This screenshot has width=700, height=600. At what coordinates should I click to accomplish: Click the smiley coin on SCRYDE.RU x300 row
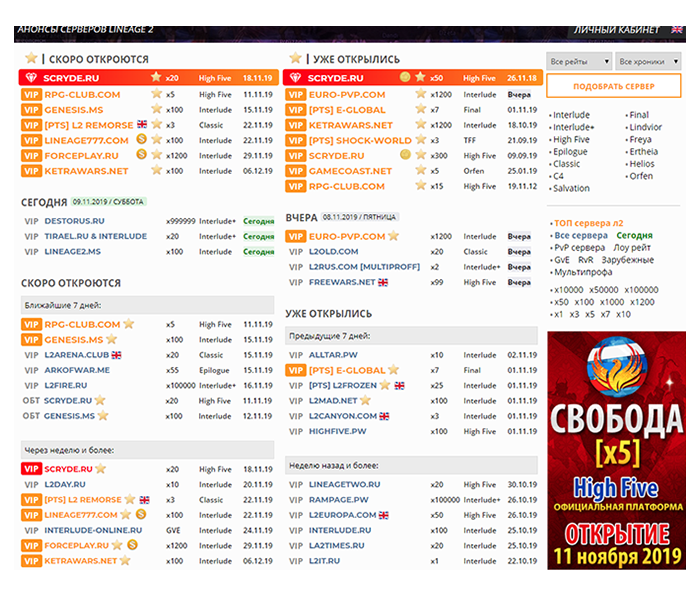click(405, 154)
